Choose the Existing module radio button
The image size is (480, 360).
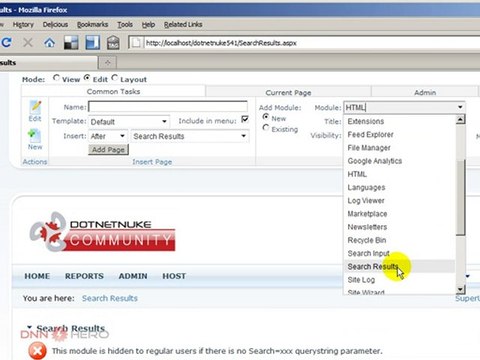pos(266,128)
